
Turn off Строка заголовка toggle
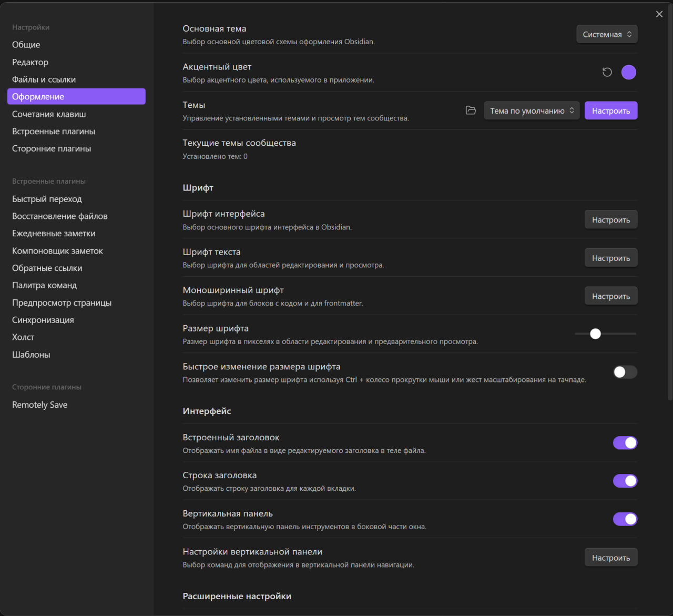(625, 481)
